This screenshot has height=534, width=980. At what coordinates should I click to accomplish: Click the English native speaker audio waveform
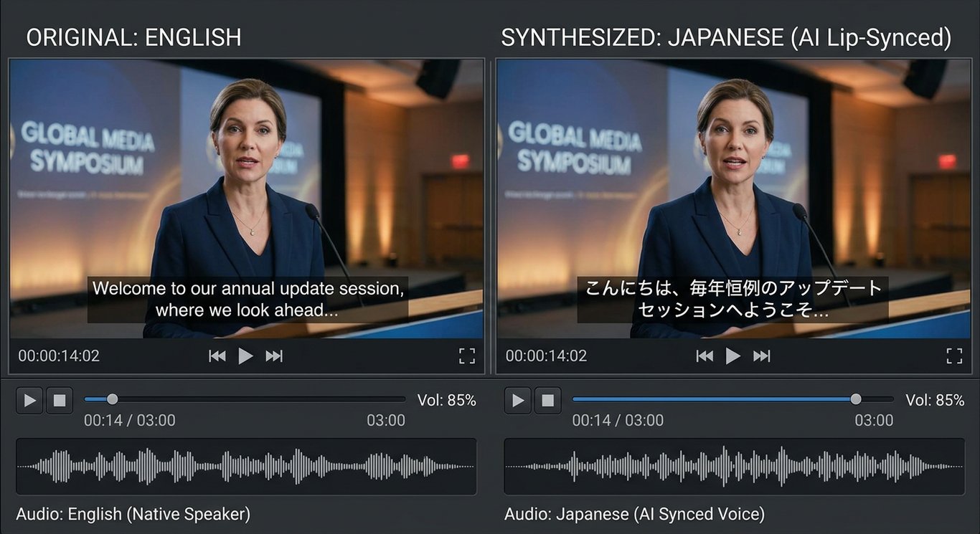[246, 467]
